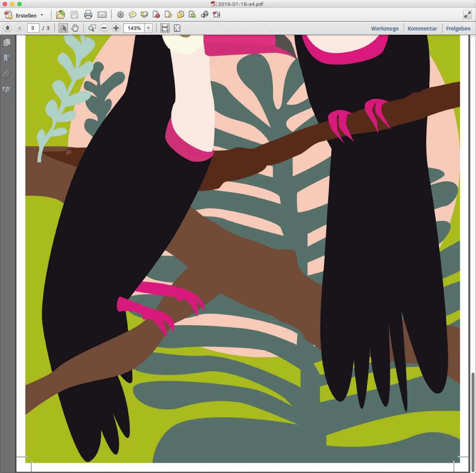Image resolution: width=476 pixels, height=473 pixels.
Task: Open the page thumbnails panel
Action: 7,43
